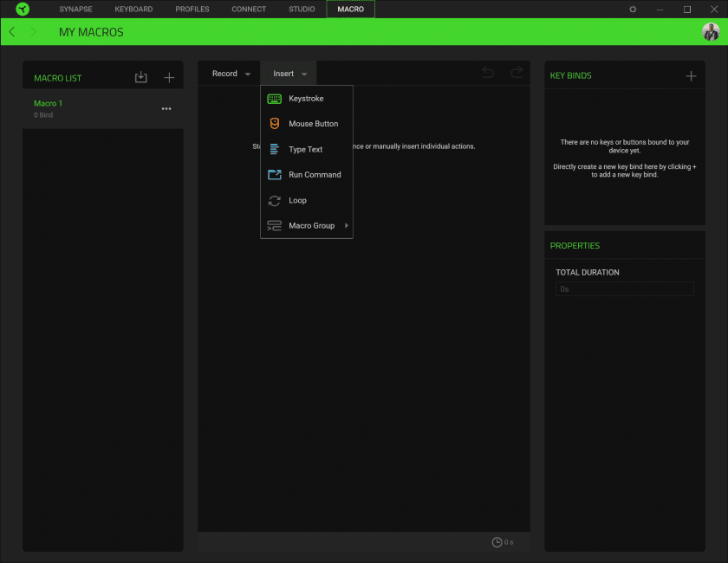Image resolution: width=728 pixels, height=563 pixels.
Task: Choose Run Command from the Insert menu
Action: pyautogui.click(x=307, y=174)
